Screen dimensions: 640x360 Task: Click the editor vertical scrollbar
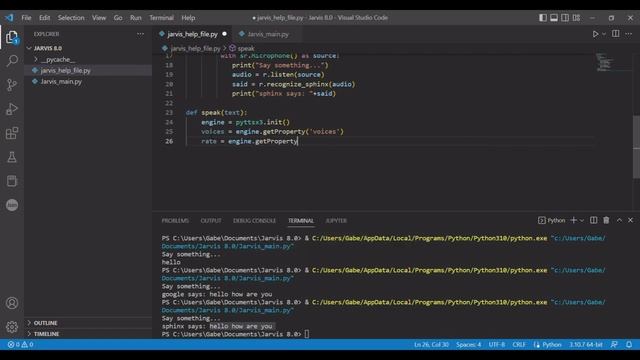tap(636, 147)
